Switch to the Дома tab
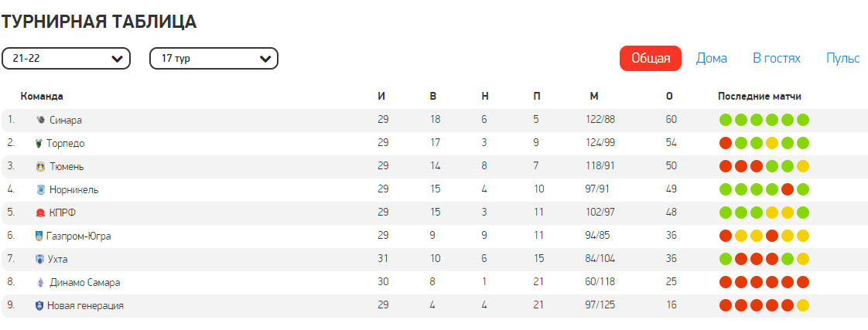 (x=711, y=58)
